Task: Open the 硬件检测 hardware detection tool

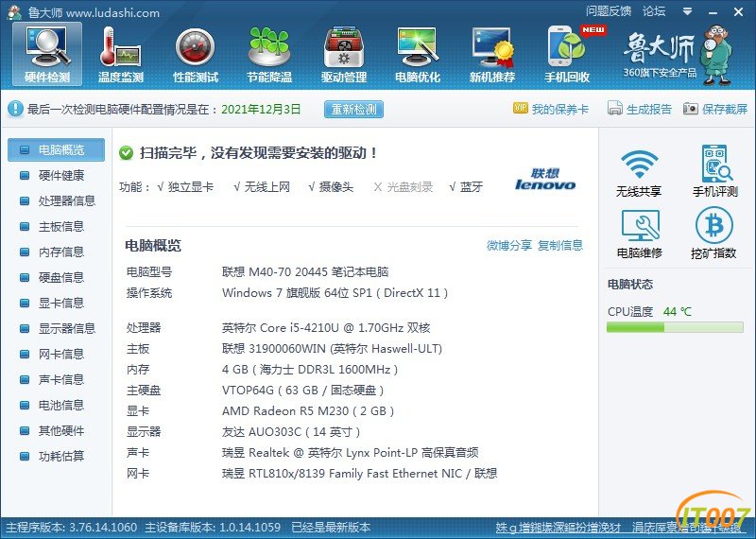Action: coord(47,54)
